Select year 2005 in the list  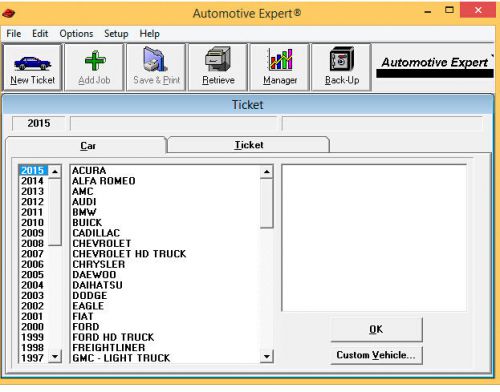click(x=33, y=275)
